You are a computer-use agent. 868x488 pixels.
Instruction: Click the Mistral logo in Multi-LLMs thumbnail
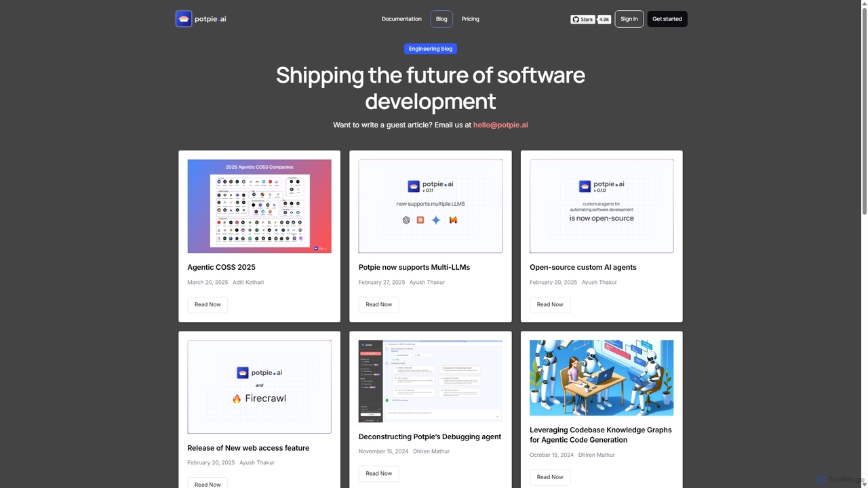[x=453, y=220]
